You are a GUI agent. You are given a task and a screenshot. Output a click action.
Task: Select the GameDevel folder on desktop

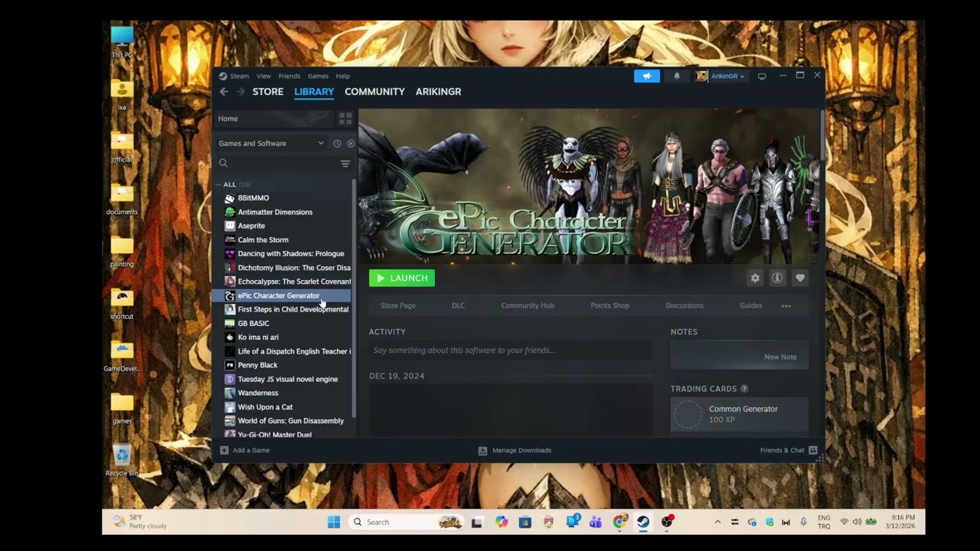(122, 356)
